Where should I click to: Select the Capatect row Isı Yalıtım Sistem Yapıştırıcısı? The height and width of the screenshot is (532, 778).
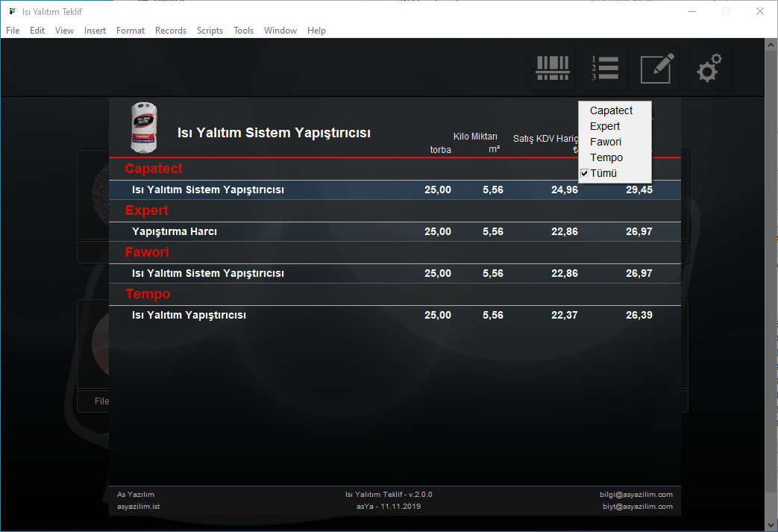(395, 190)
